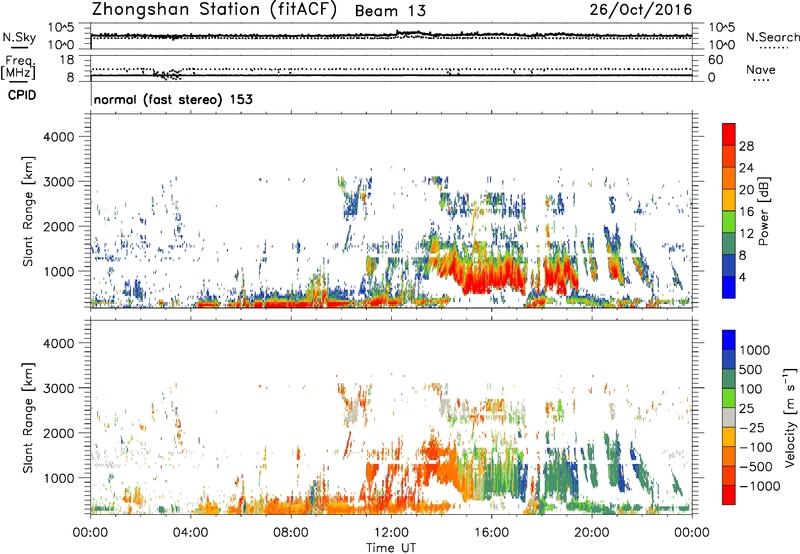Click the red top segment of Power color bar

pos(729,135)
